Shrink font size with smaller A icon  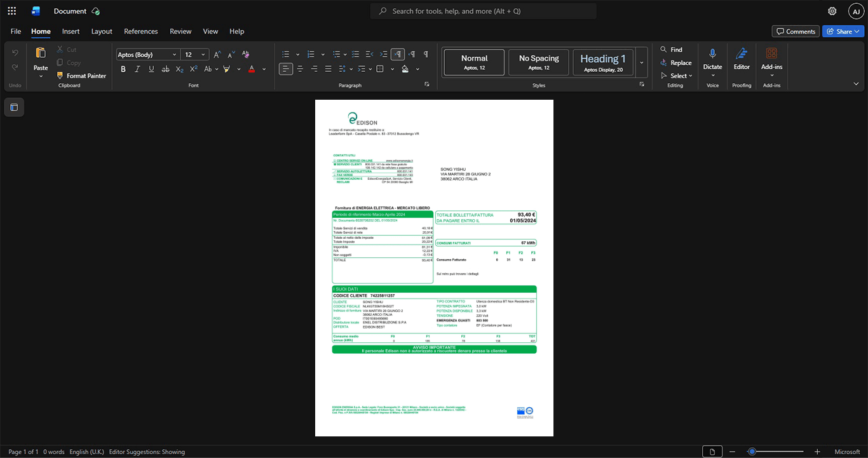pyautogui.click(x=231, y=55)
